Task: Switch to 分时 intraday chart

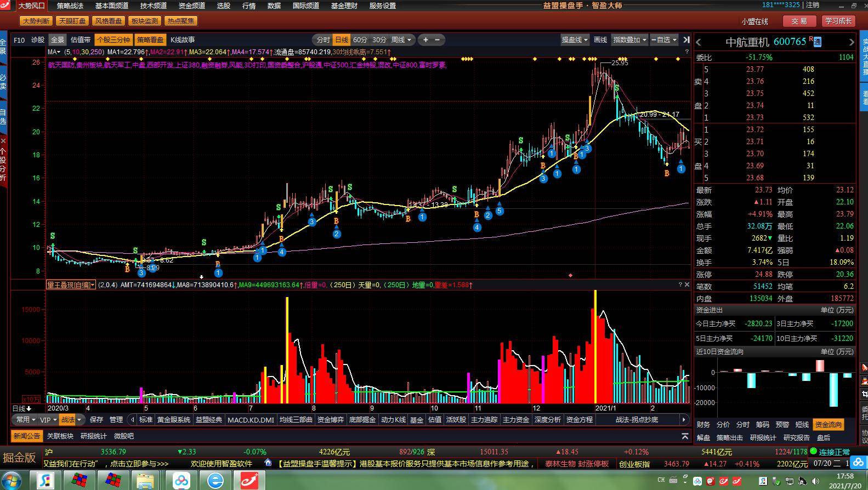Action: coord(324,39)
